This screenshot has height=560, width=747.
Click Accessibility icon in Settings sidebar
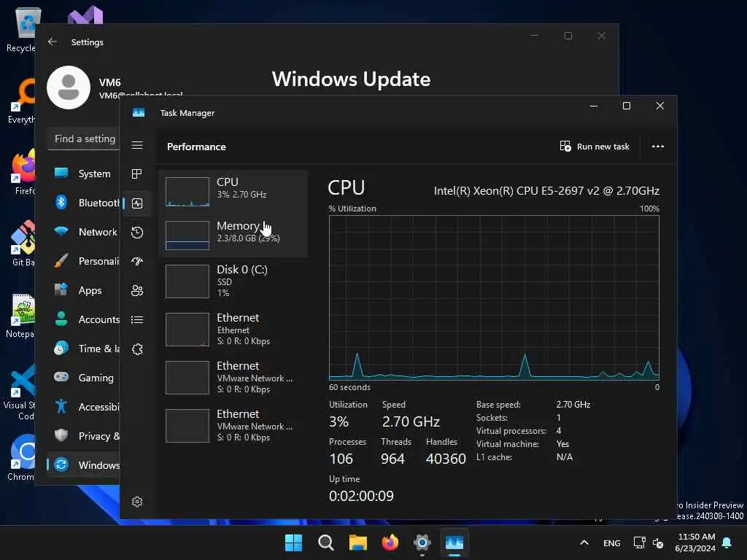[61, 407]
